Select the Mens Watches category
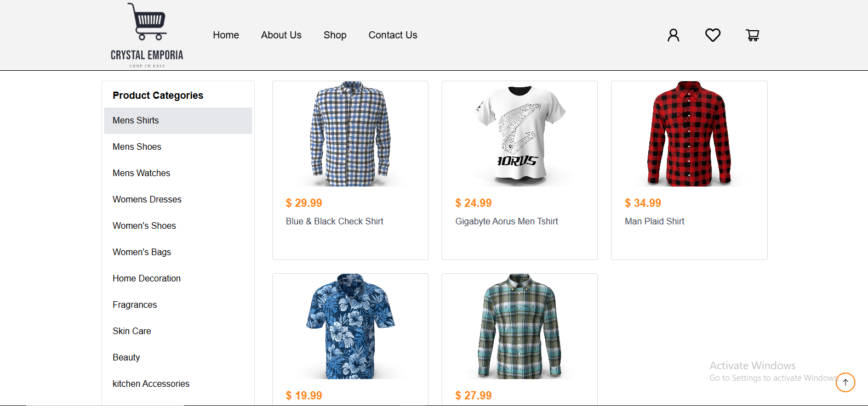The image size is (868, 406). point(178,173)
